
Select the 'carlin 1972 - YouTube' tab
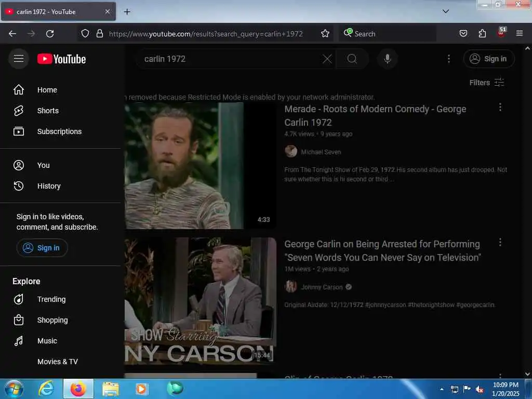pos(58,11)
